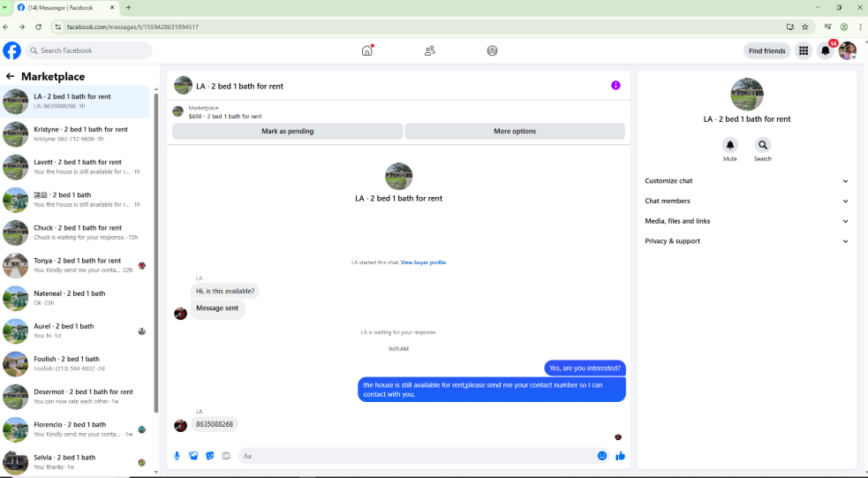Open the account profile picture menu
868x478 pixels.
(847, 50)
